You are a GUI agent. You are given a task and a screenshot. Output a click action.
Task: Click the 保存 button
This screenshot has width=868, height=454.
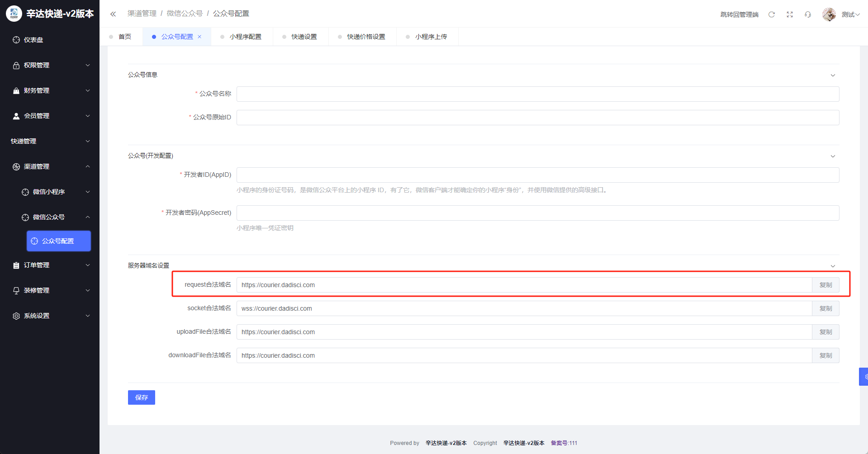click(x=141, y=397)
